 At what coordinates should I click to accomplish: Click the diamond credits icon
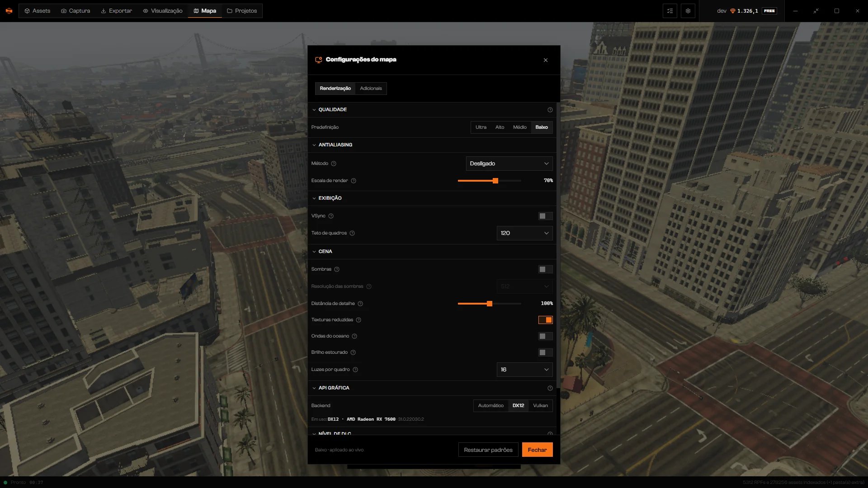click(x=732, y=11)
